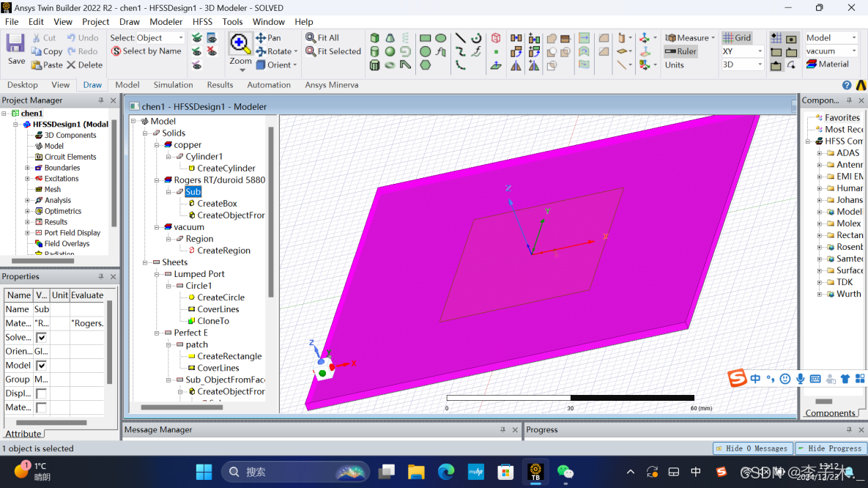Select the CreateRegion tree item

coord(218,251)
